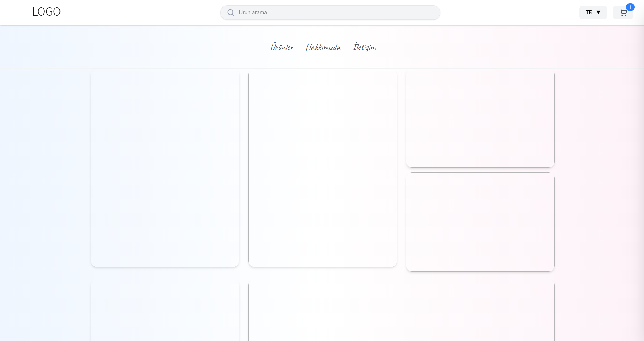Open the shopping cart icon
The image size is (644, 341).
pos(623,13)
